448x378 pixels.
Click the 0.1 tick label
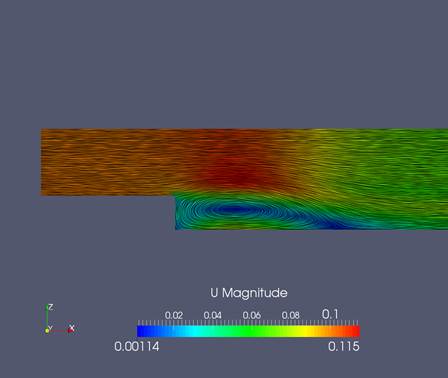(x=330, y=314)
